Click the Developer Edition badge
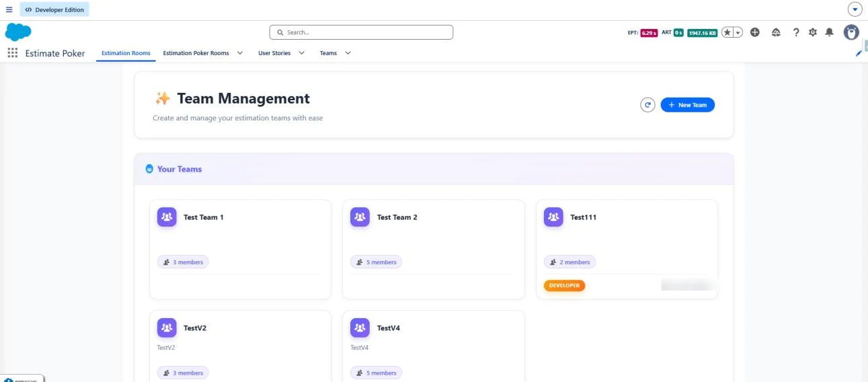This screenshot has height=382, width=868. [54, 9]
